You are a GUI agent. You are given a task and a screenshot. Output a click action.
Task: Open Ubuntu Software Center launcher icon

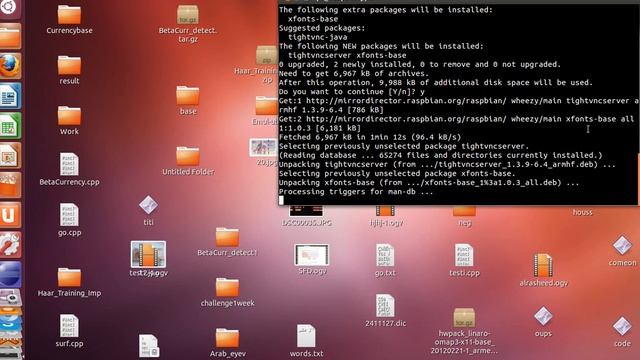(10, 185)
